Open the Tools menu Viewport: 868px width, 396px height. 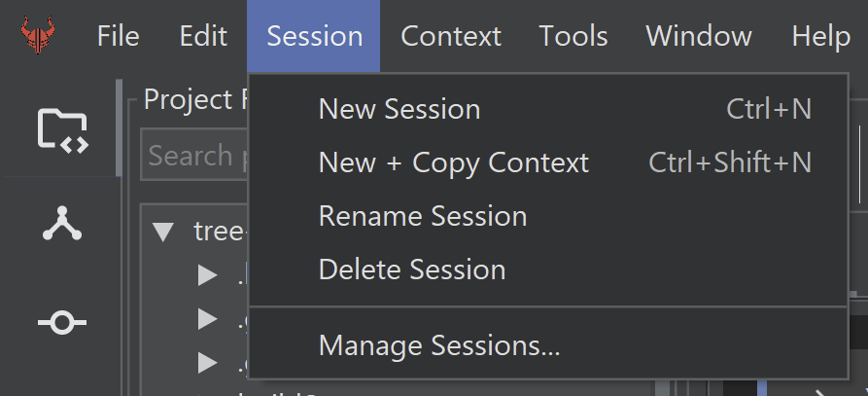pyautogui.click(x=573, y=37)
